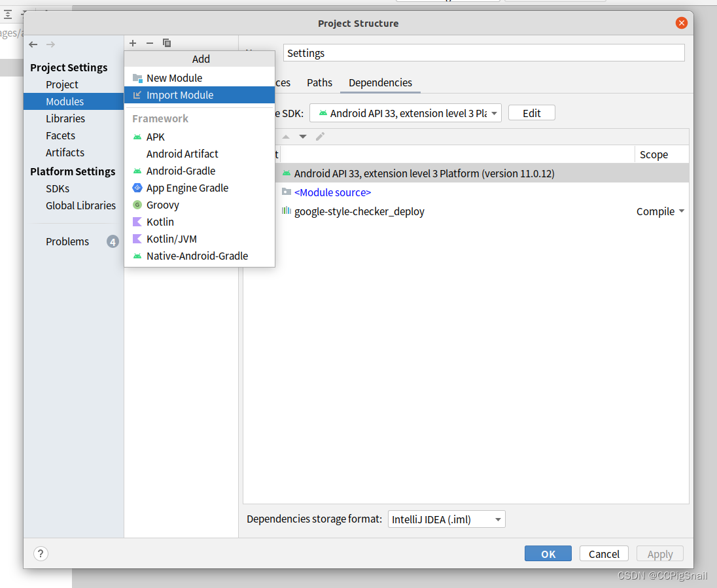Go forward with the right arrow

[50, 44]
